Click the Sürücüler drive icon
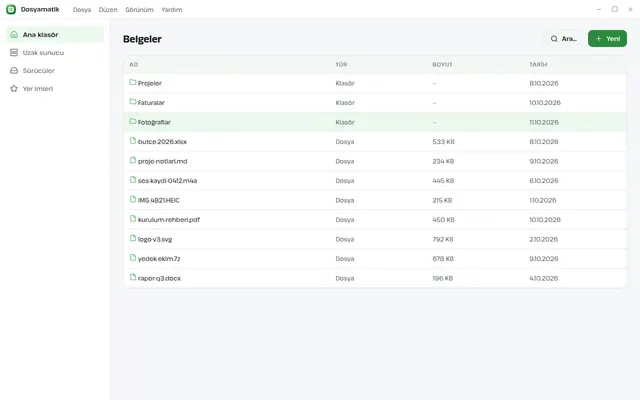 tap(14, 71)
